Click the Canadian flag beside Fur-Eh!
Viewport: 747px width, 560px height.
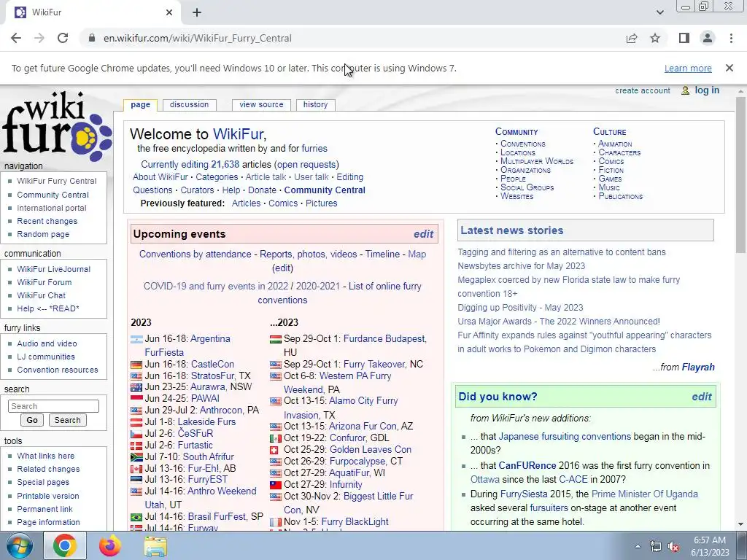(x=136, y=469)
